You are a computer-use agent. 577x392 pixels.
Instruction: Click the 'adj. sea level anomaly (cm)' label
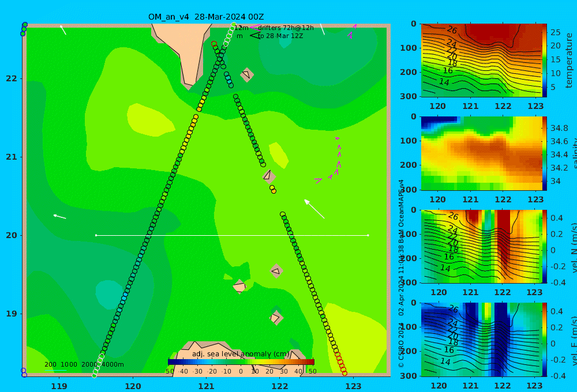coord(241,354)
